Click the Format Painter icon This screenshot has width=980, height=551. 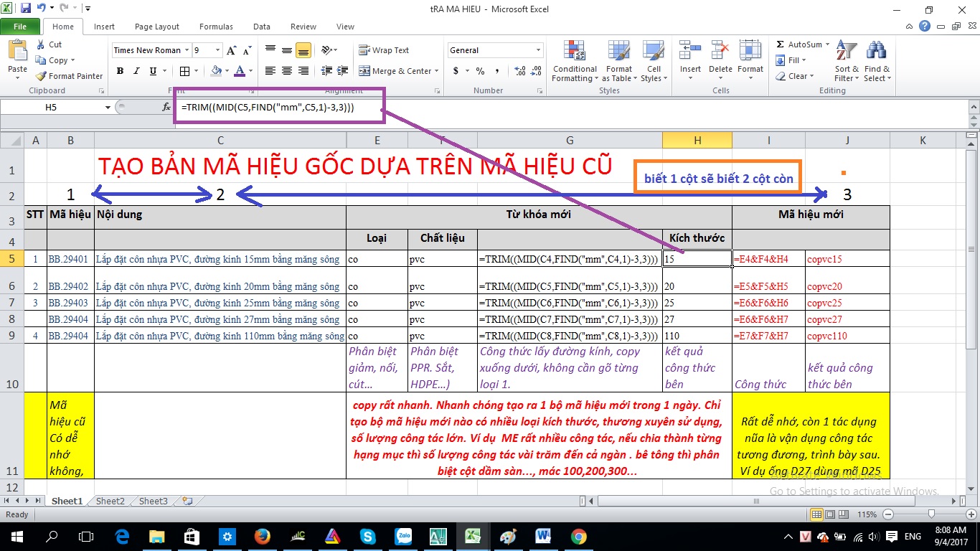click(x=42, y=76)
